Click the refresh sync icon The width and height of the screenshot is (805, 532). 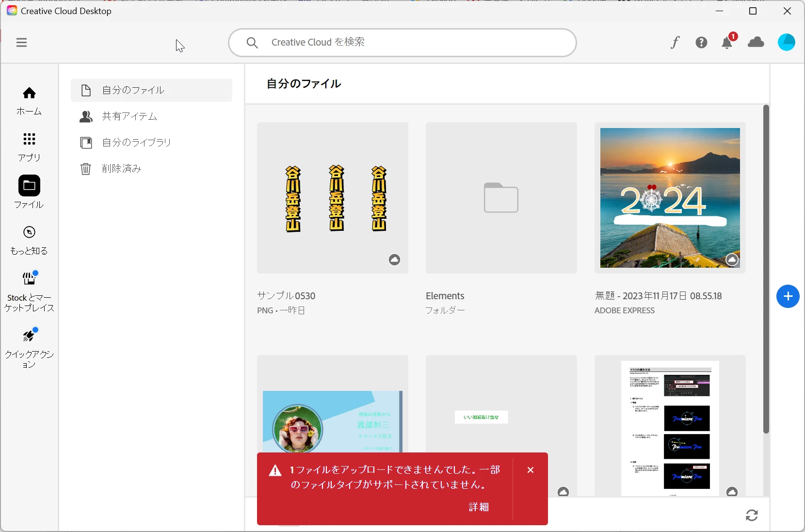point(752,515)
